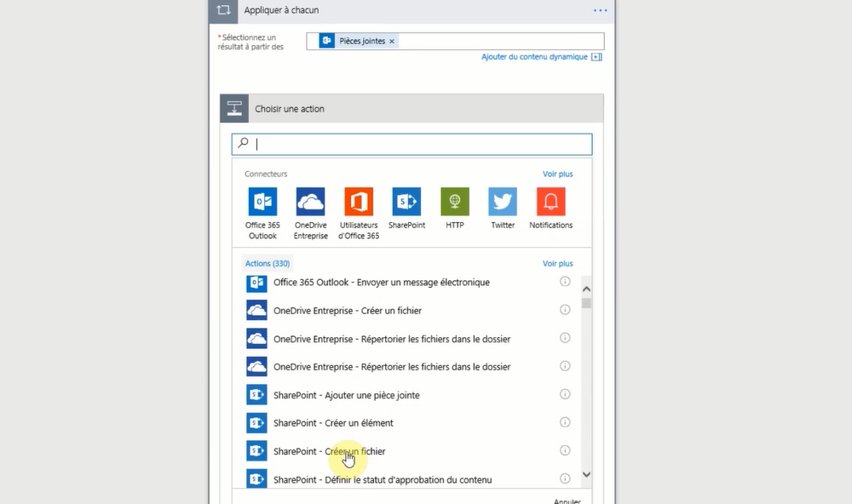Click Voir plus next to Connecteurs
Image resolution: width=852 pixels, height=504 pixels.
click(557, 174)
